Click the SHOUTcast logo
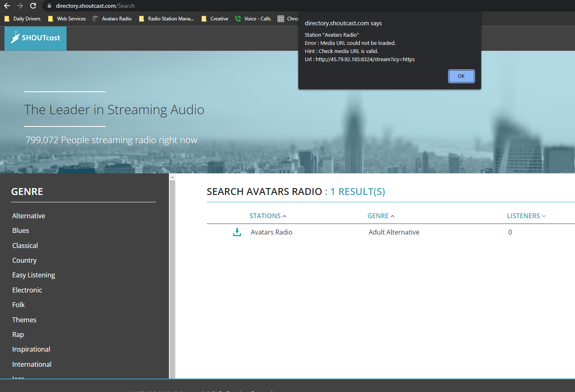575x392 pixels. [x=36, y=38]
